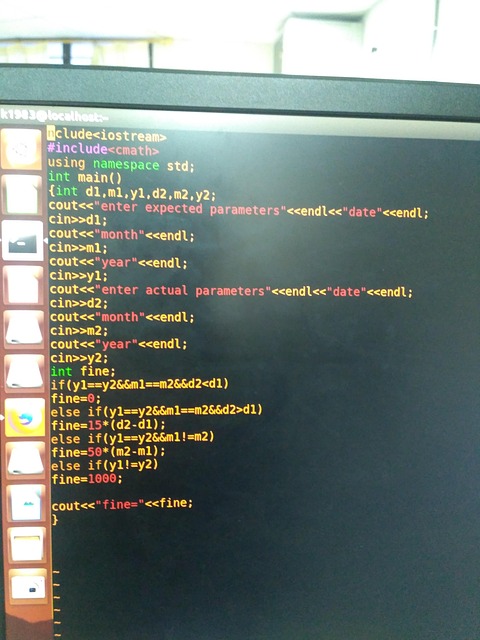The width and height of the screenshot is (480, 640).
Task: Click the launcher icon with yellow stripe
Action: pyautogui.click(x=27, y=545)
